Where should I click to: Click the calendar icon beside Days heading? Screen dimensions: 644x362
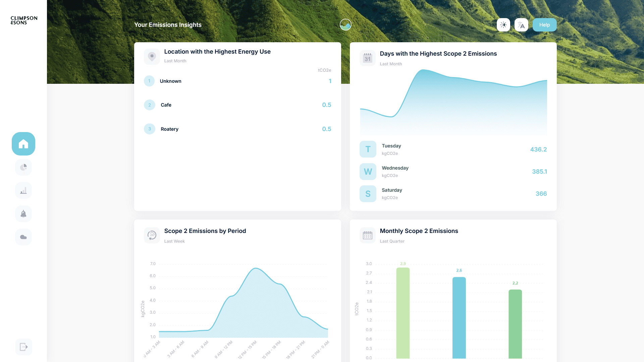[x=368, y=58]
